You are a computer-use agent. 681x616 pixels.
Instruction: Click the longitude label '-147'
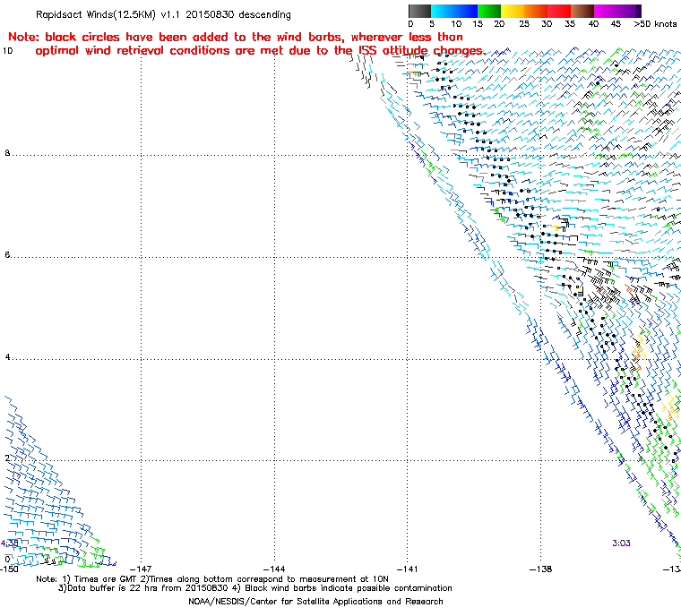coord(141,569)
